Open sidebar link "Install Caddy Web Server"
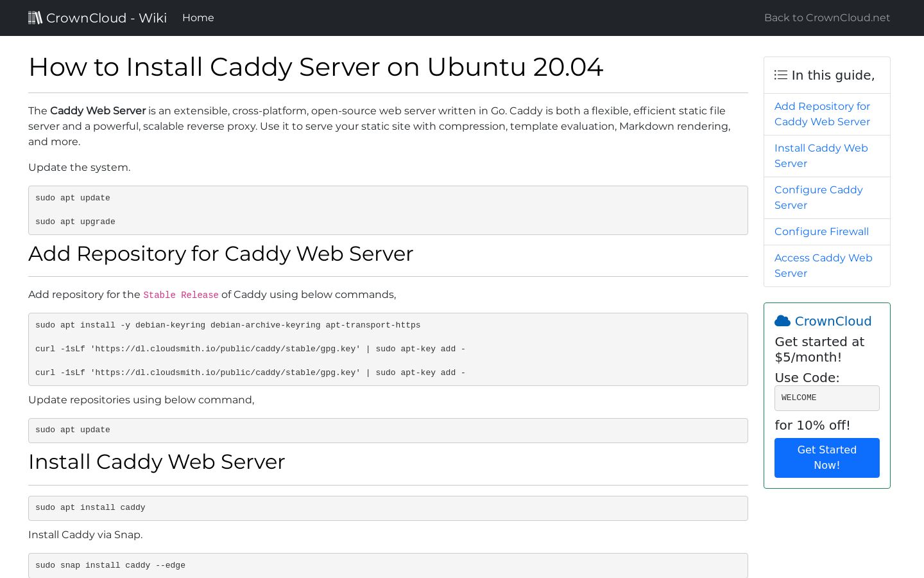This screenshot has width=924, height=578. tap(821, 156)
